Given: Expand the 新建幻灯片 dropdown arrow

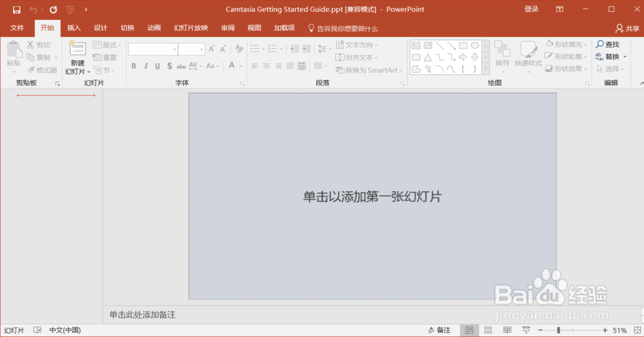Looking at the screenshot, I should pos(88,72).
